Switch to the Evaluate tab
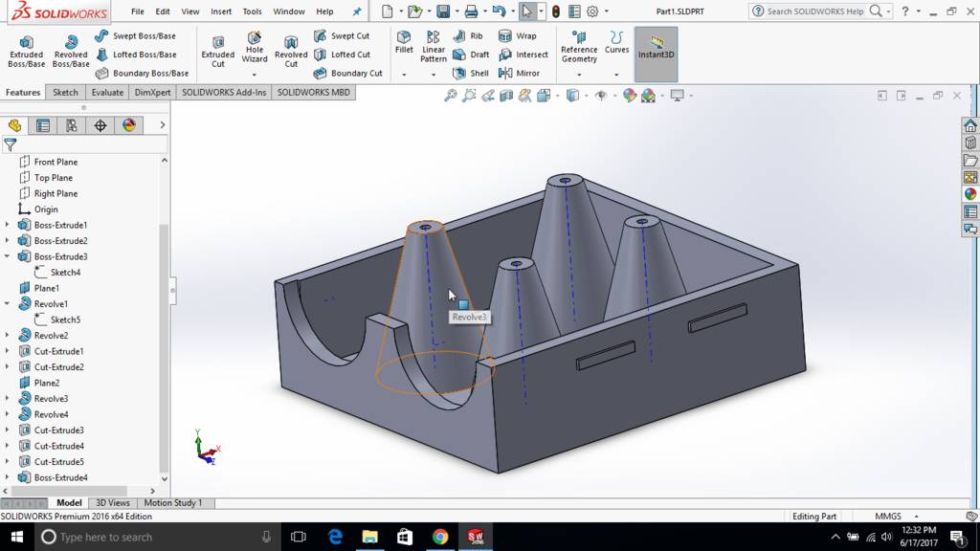Viewport: 980px width, 551px height. 107,93
